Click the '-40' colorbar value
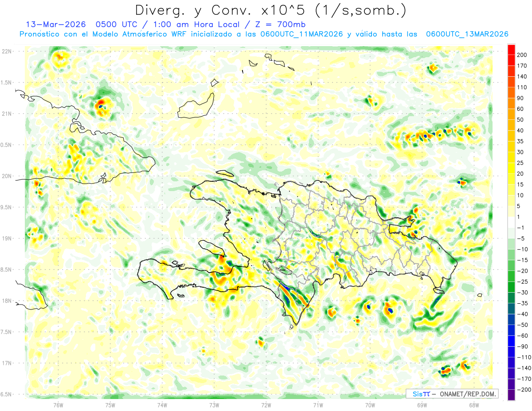This screenshot has width=532, height=411. (x=524, y=314)
